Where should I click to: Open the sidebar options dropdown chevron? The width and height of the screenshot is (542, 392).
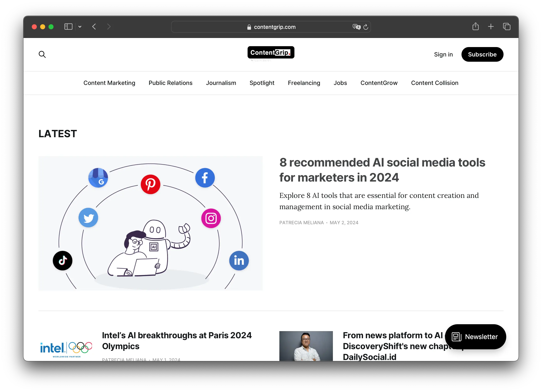click(80, 27)
